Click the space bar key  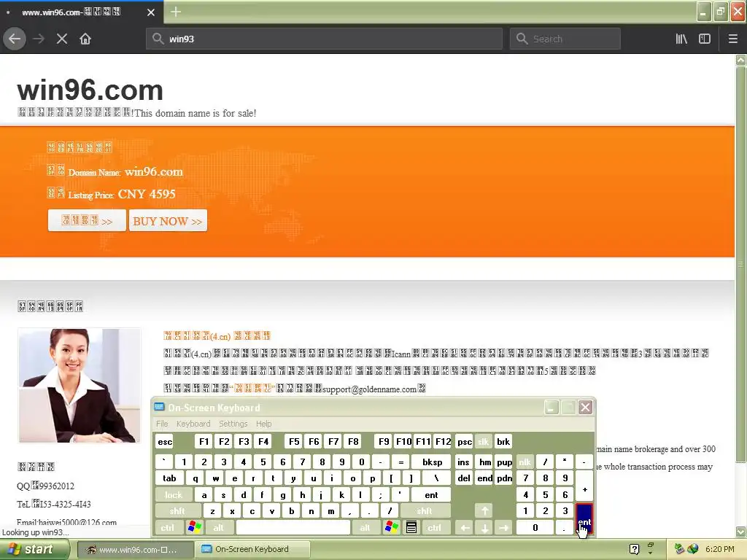293,528
